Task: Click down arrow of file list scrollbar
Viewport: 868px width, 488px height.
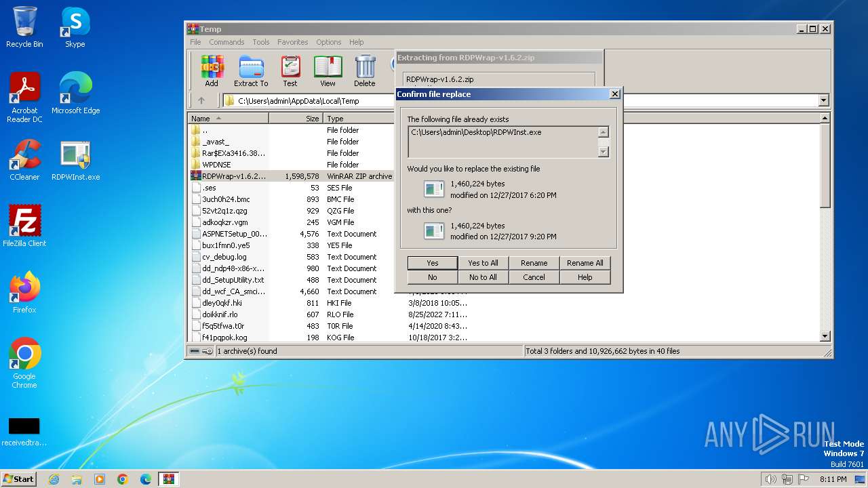Action: point(825,336)
